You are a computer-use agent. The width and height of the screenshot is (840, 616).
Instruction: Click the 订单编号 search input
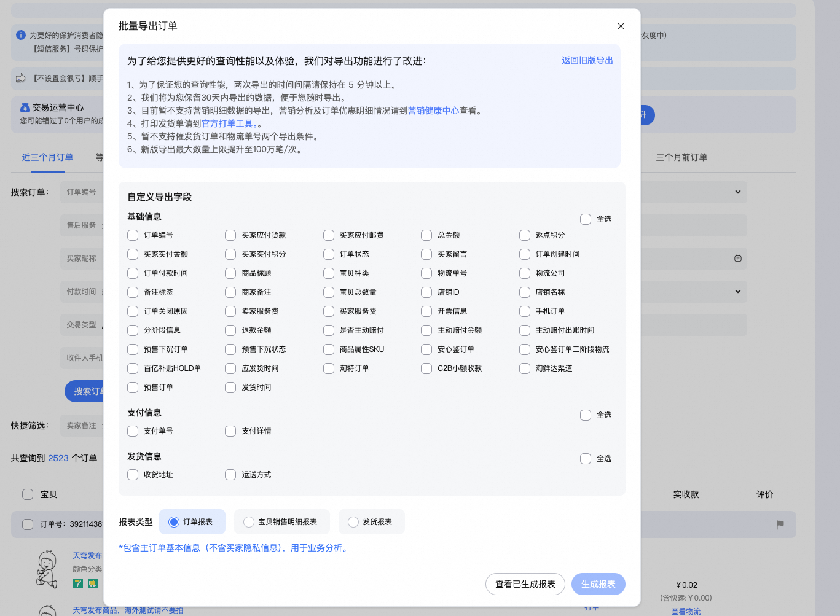(x=82, y=192)
